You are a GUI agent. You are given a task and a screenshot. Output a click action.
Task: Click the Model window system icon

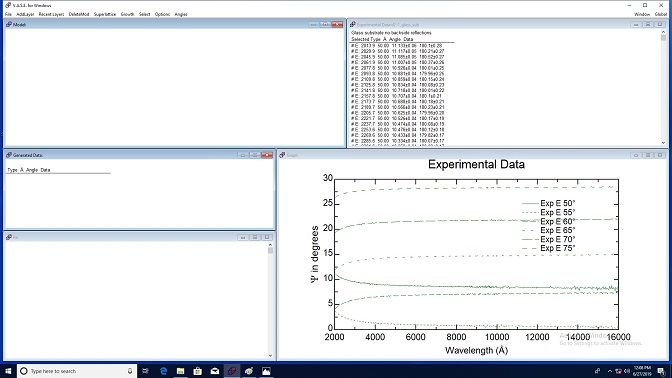click(9, 24)
